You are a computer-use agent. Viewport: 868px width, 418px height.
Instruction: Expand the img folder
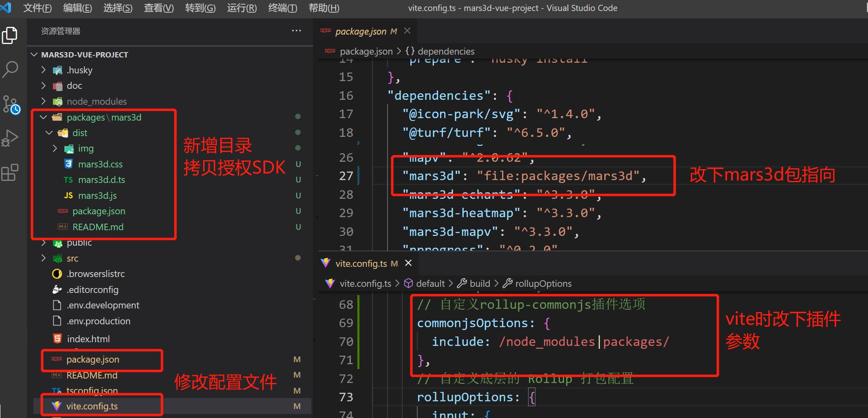click(x=55, y=148)
